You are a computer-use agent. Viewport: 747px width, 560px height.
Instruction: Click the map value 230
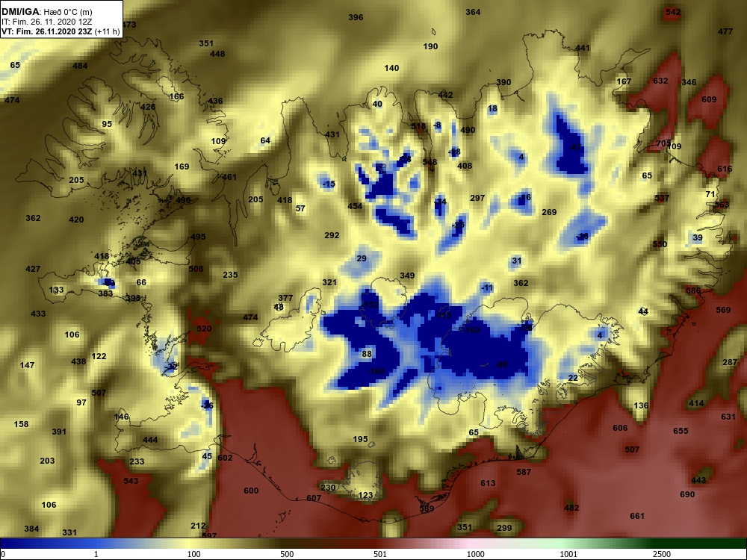point(328,488)
